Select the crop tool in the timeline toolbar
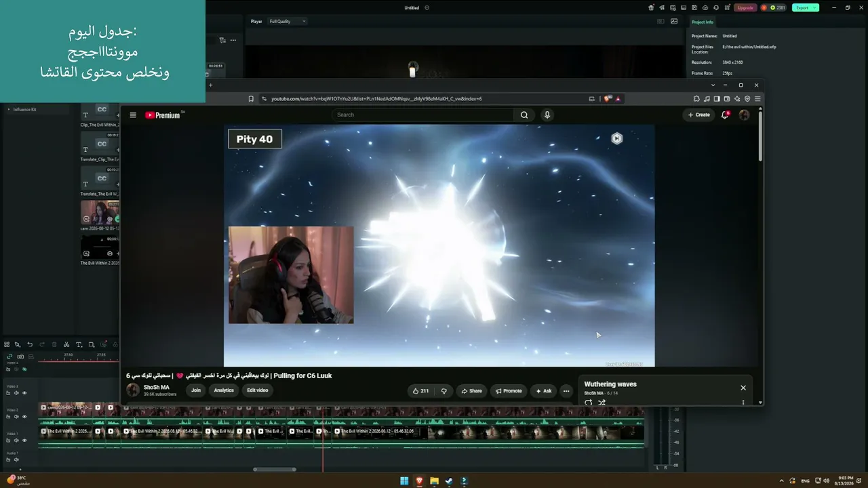The width and height of the screenshot is (868, 488). pos(92,344)
